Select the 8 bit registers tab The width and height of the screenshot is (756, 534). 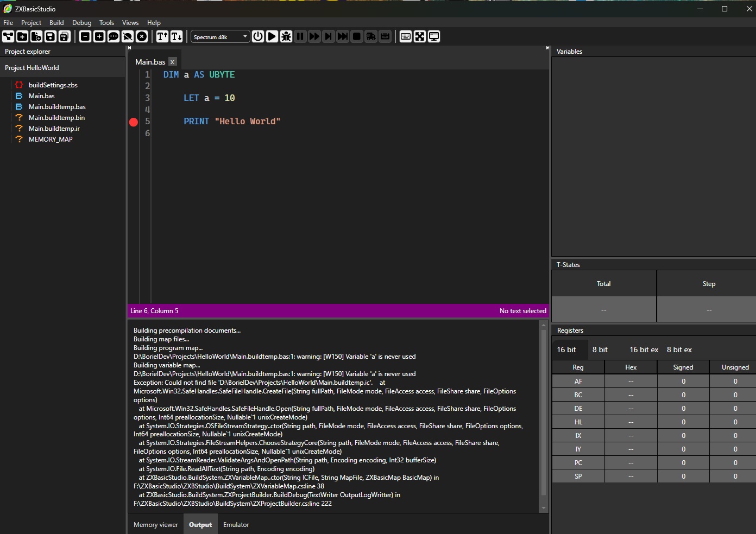[x=600, y=350]
